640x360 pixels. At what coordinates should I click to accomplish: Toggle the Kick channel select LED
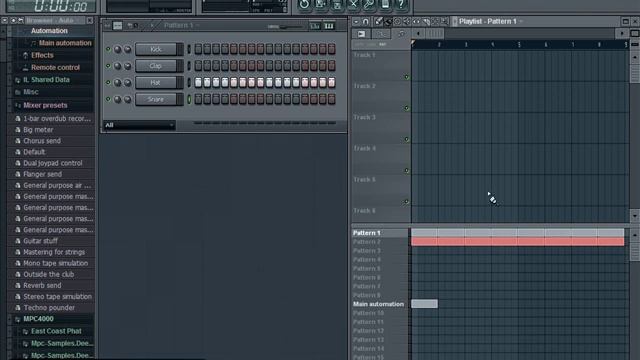189,49
